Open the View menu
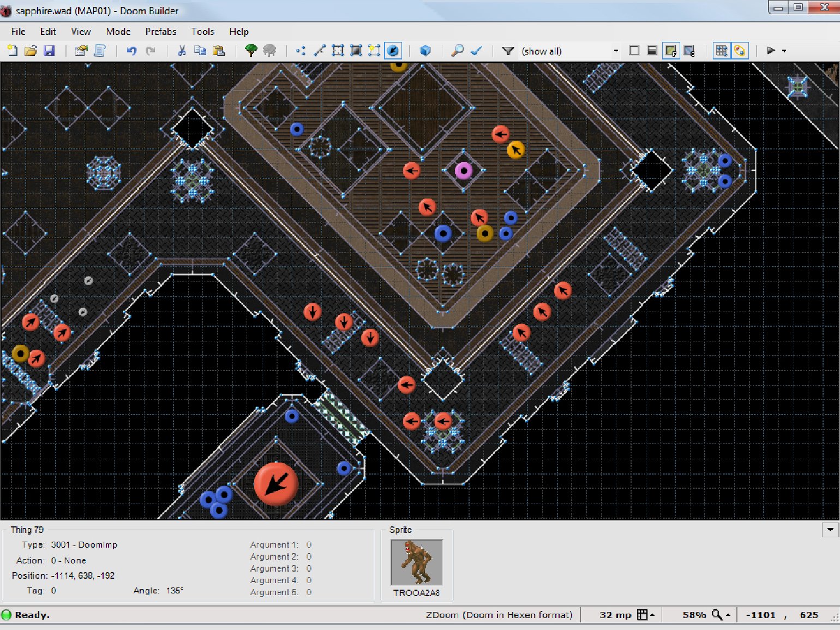Image resolution: width=840 pixels, height=630 pixels. click(x=81, y=32)
